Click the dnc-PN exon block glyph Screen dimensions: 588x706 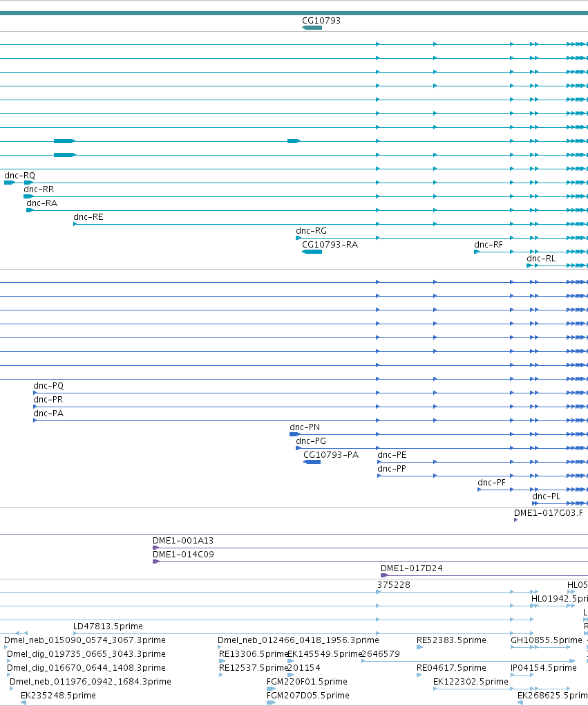click(x=294, y=434)
